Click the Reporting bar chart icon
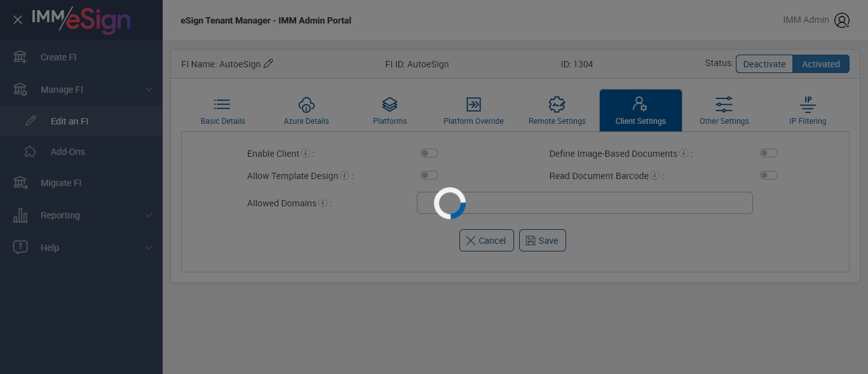The image size is (868, 374). tap(20, 215)
